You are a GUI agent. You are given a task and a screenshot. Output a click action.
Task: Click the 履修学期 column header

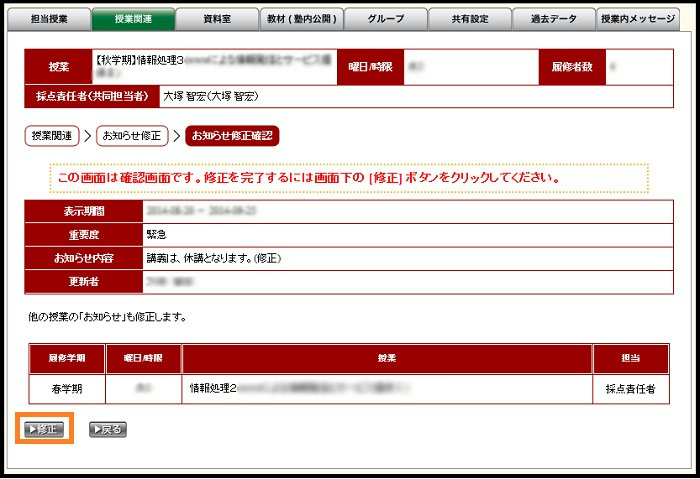66,358
